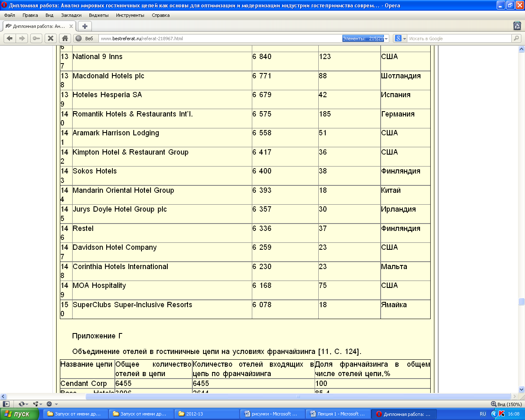The height and width of the screenshot is (420, 525).
Task: Open the Виджеты menu
Action: (99, 15)
